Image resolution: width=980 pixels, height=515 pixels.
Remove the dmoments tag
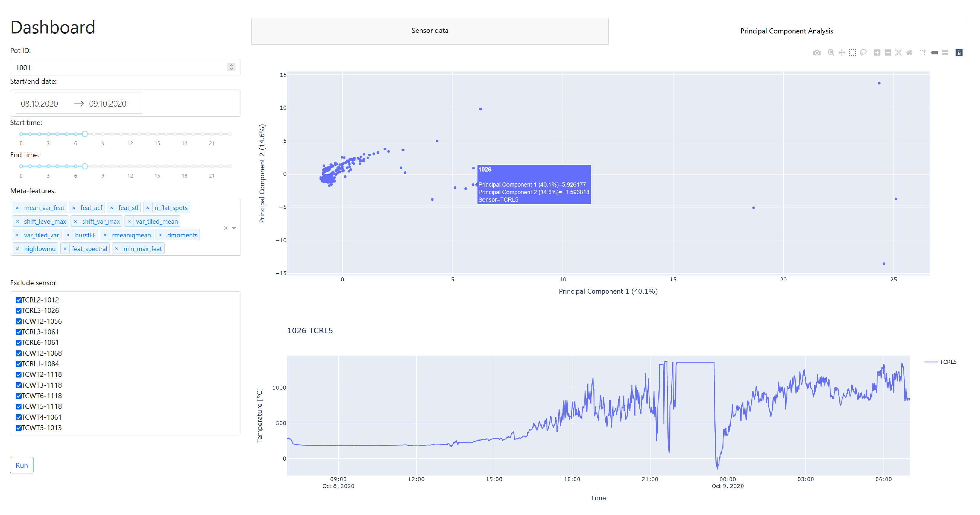click(160, 235)
